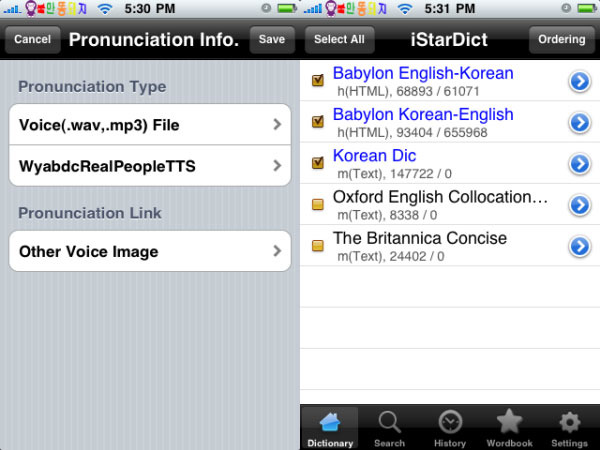Open Wordbook tab
The width and height of the screenshot is (600, 450).
[509, 428]
